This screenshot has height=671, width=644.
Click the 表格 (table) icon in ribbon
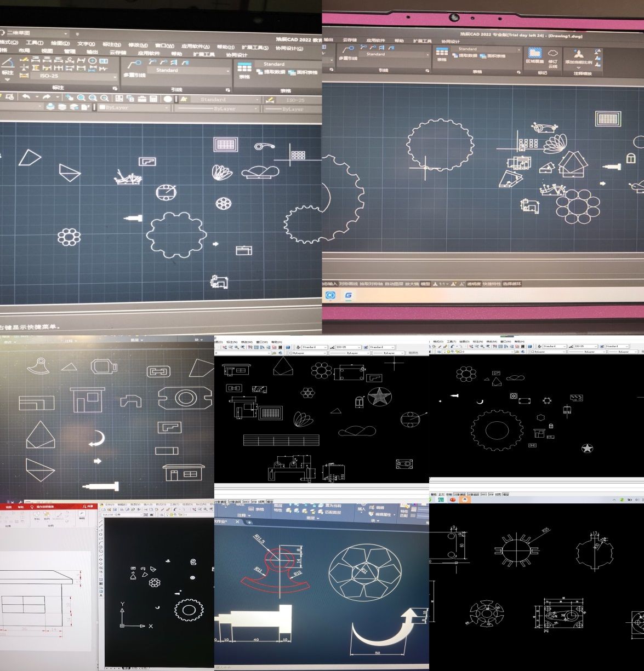click(244, 67)
